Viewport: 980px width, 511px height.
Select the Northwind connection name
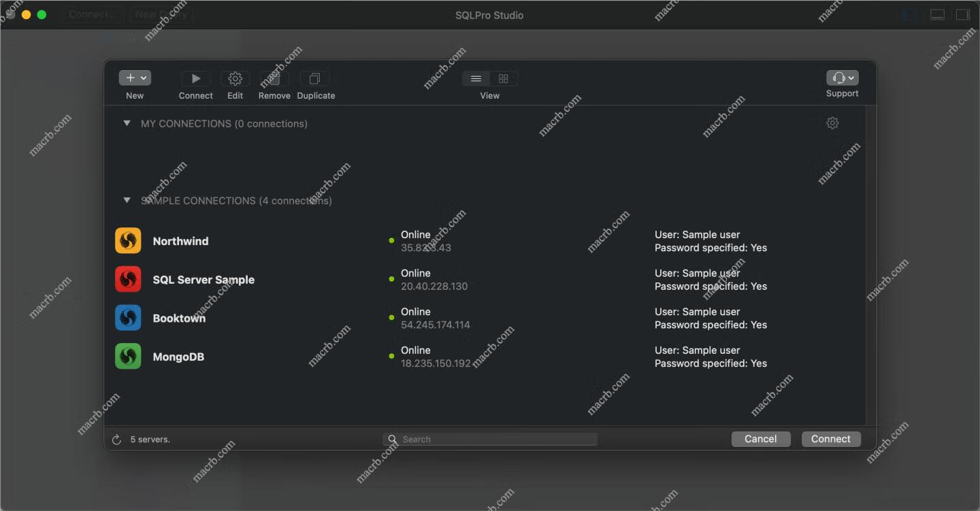pos(180,241)
